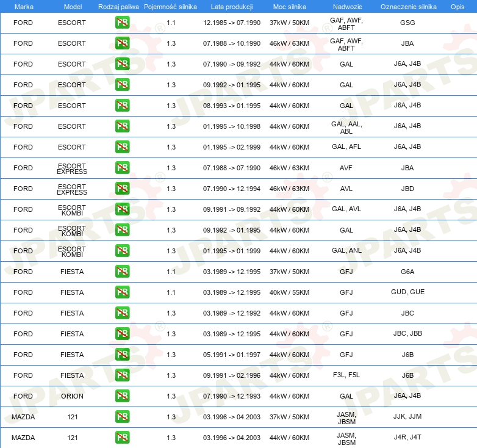Select body code AVF

coord(346,168)
